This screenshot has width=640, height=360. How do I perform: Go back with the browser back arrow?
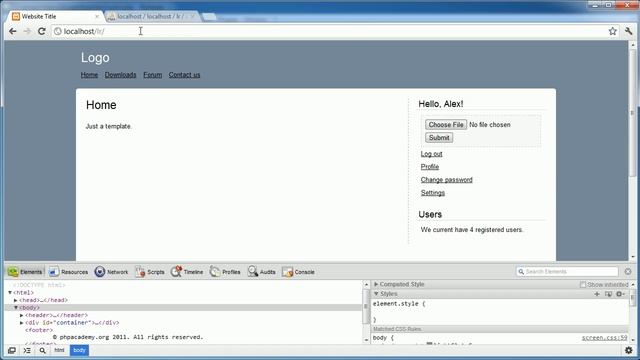[13, 31]
